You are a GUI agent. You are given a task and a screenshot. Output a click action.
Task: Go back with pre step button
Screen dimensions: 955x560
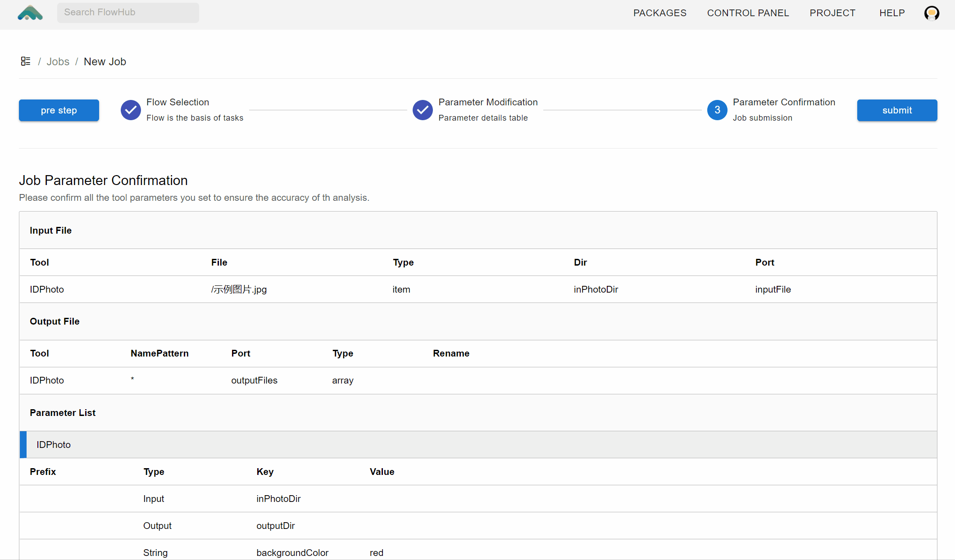[59, 110]
